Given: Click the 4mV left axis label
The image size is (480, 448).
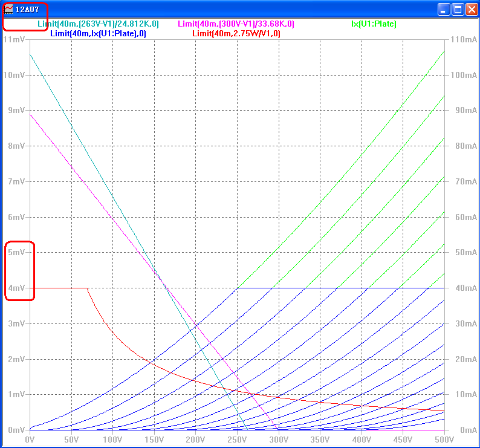Looking at the screenshot, I should click(16, 288).
